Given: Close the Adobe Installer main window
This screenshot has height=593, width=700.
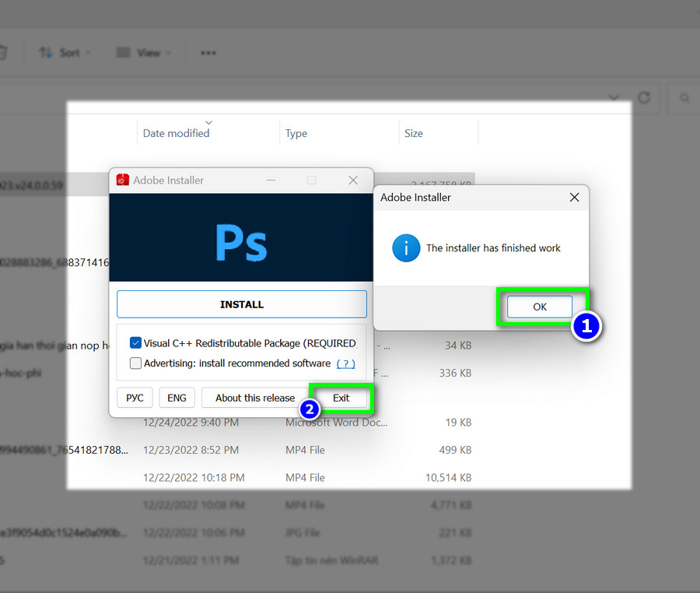Looking at the screenshot, I should coord(352,180).
